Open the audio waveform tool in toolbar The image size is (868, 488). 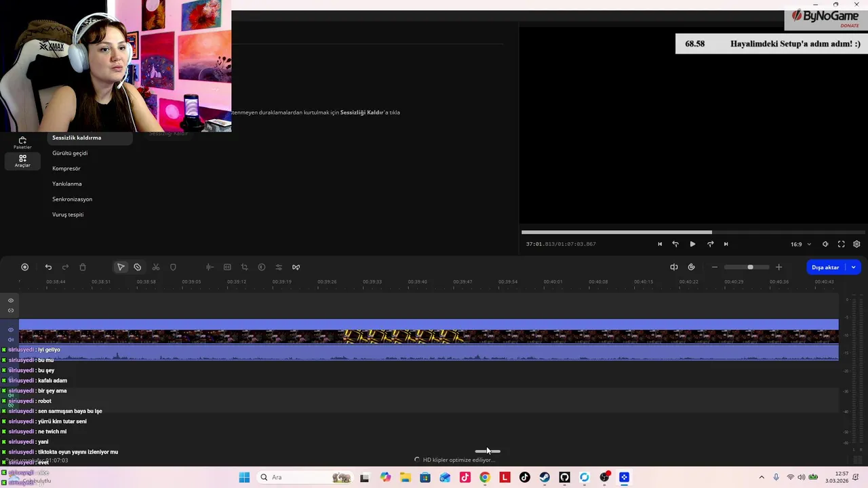[x=210, y=267]
